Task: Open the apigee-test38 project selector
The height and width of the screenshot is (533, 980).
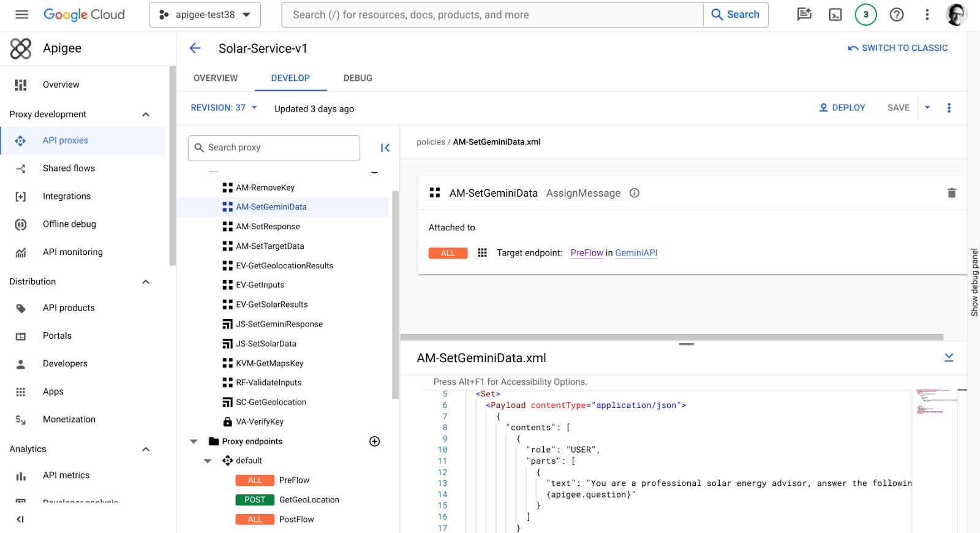Action: pyautogui.click(x=205, y=15)
